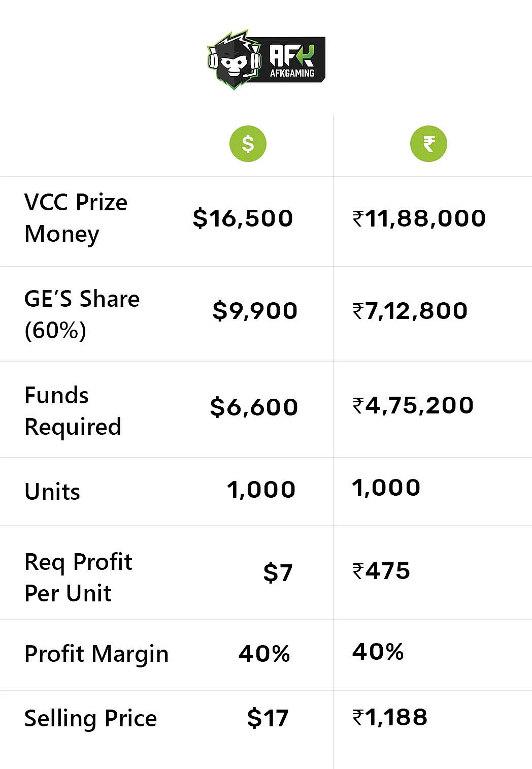Click the ₹1,188 selling price value
The height and width of the screenshot is (769, 532).
390,717
